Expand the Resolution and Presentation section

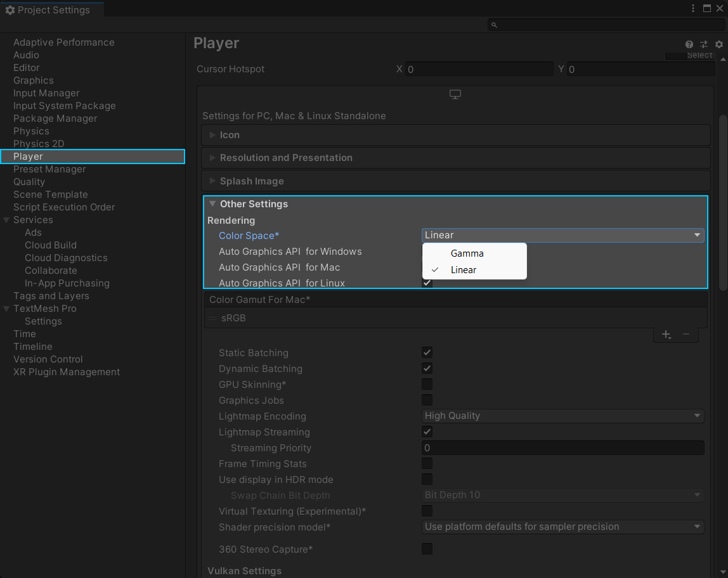213,158
